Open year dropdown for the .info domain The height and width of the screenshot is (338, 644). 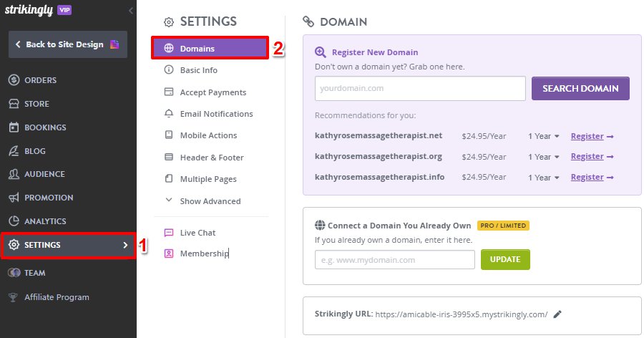point(544,177)
